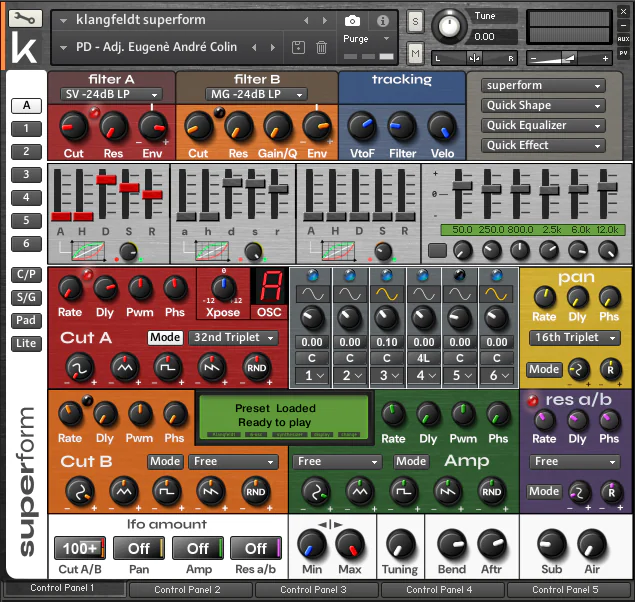
Task: Click the red OSC seven-segment display
Action: 270,286
